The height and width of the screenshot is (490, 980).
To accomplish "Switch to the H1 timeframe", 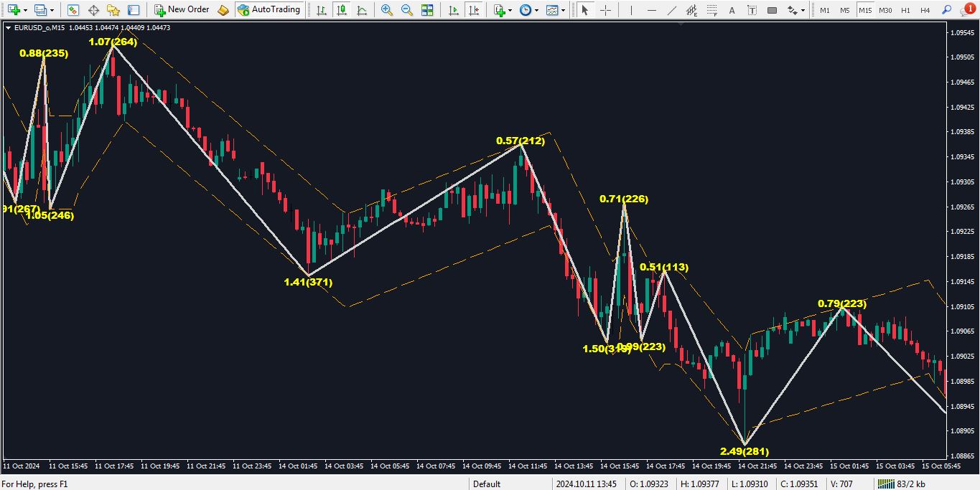I will pyautogui.click(x=905, y=10).
